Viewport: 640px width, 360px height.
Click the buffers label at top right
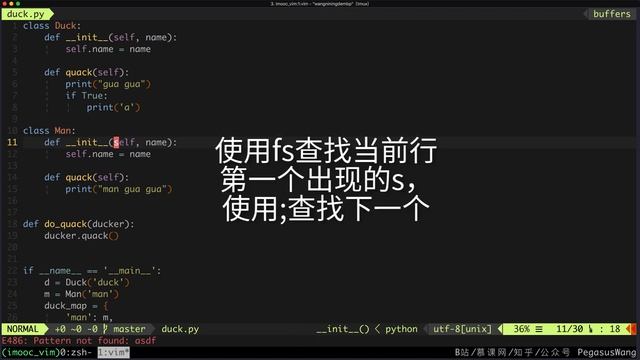click(x=611, y=14)
